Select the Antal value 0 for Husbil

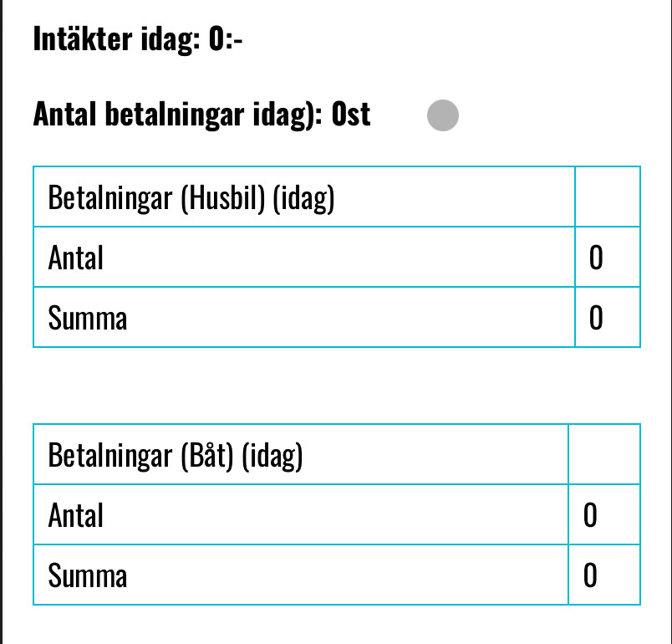pyautogui.click(x=596, y=258)
